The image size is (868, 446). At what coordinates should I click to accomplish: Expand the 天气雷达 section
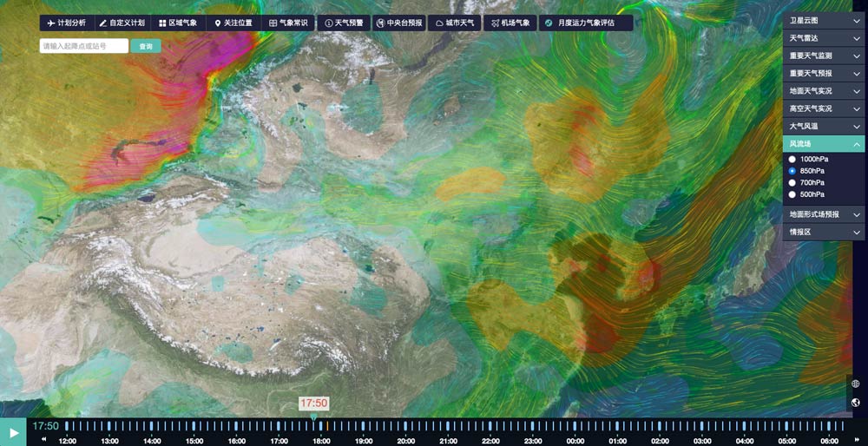(824, 37)
